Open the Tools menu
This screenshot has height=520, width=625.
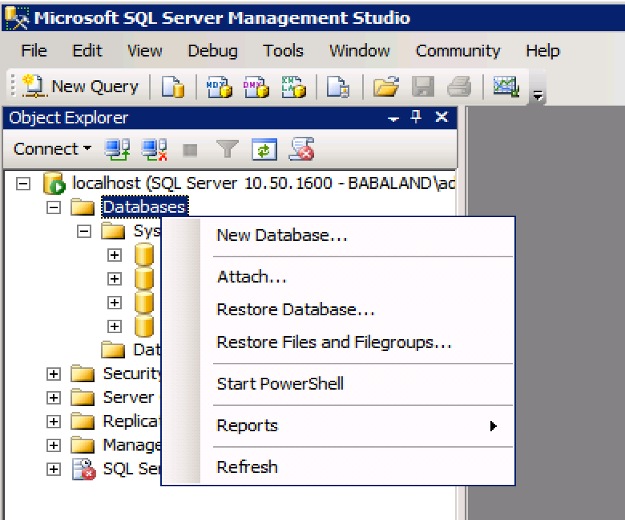click(x=283, y=51)
